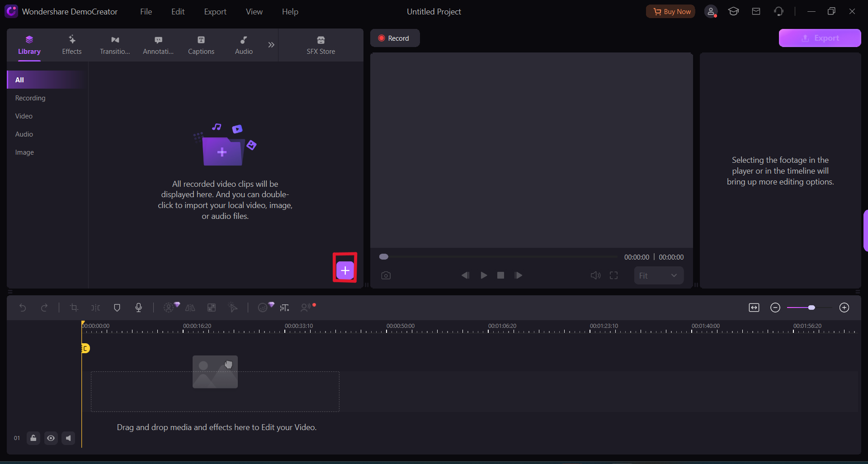Viewport: 868px width, 464px height.
Task: Click the purple plus import media button
Action: pos(345,270)
